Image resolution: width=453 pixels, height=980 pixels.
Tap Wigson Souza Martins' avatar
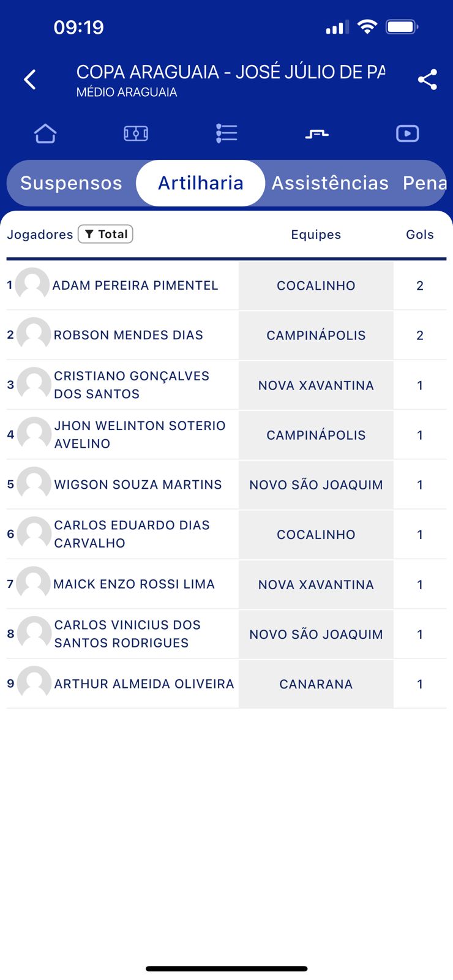(x=34, y=484)
